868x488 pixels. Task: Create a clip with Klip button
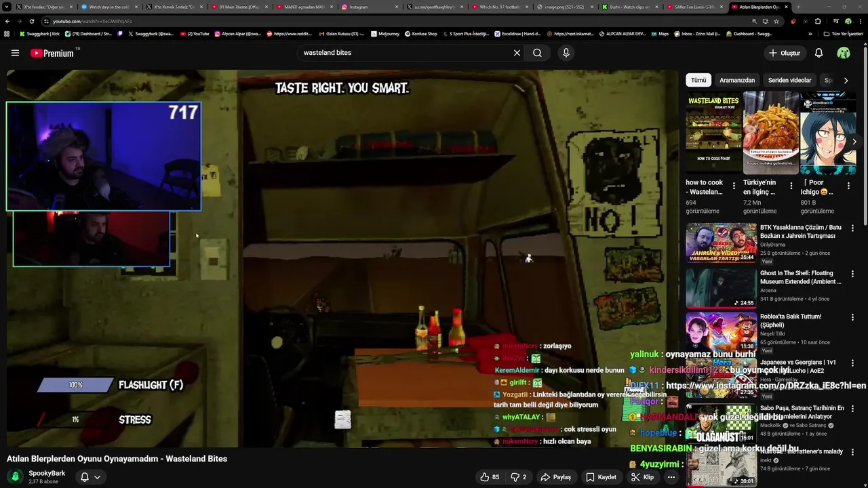pyautogui.click(x=642, y=477)
